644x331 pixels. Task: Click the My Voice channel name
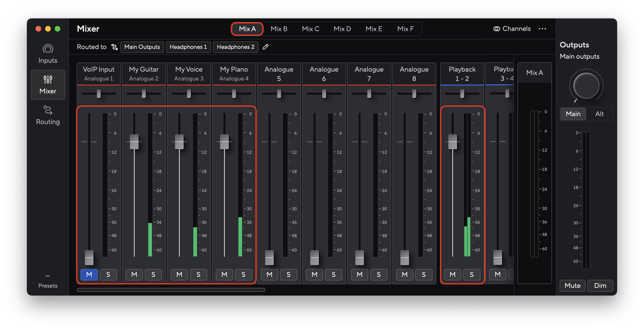tap(189, 69)
